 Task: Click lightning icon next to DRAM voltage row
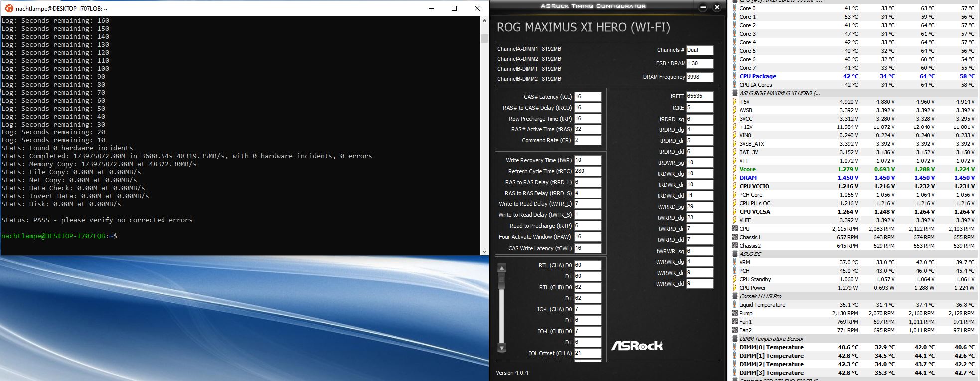click(734, 178)
